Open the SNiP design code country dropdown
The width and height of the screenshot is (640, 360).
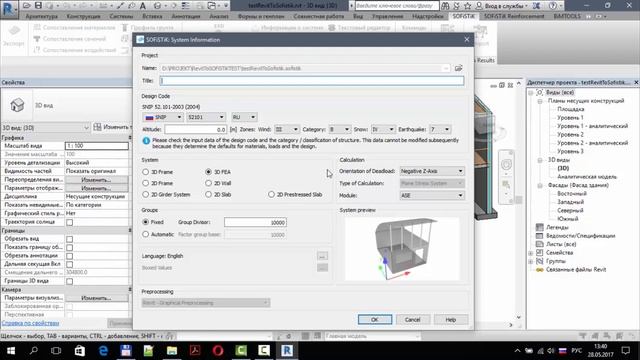pyautogui.click(x=163, y=117)
